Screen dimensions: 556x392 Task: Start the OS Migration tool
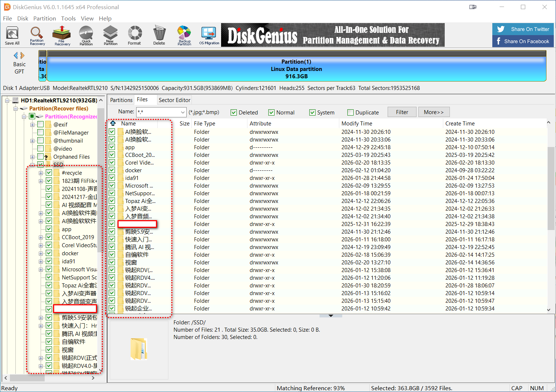[209, 35]
